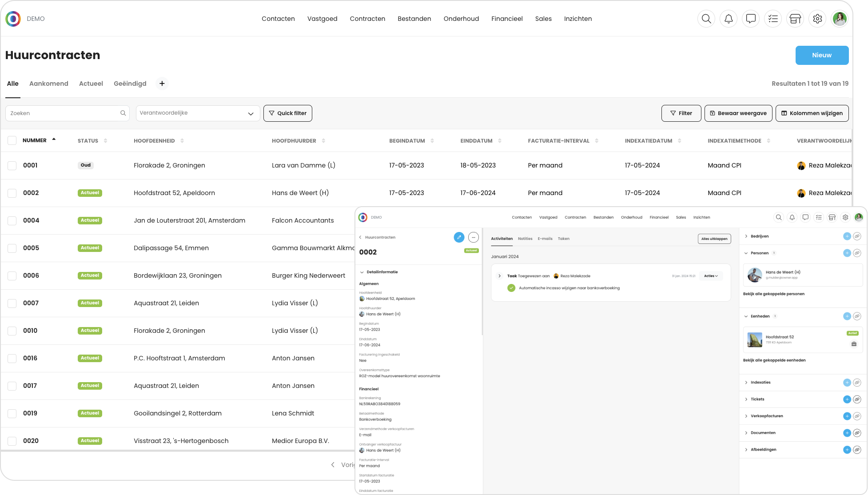868x495 pixels.
Task: Open the marketplace store icon
Action: coord(795,19)
